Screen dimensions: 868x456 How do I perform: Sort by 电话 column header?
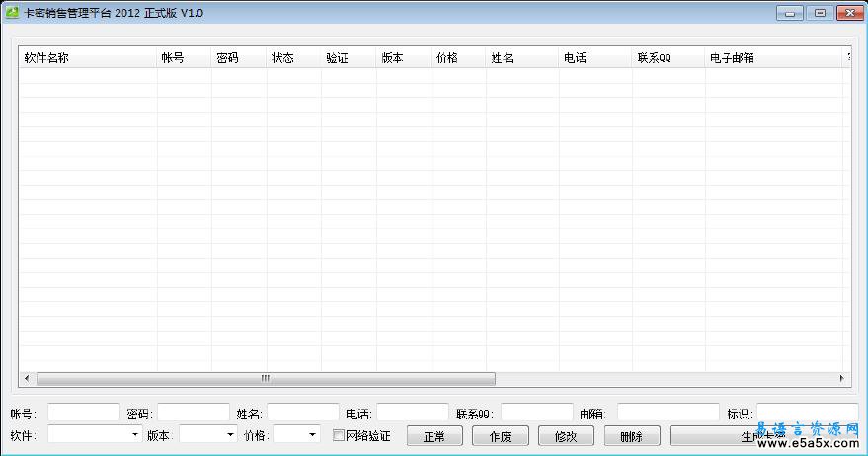[595, 57]
